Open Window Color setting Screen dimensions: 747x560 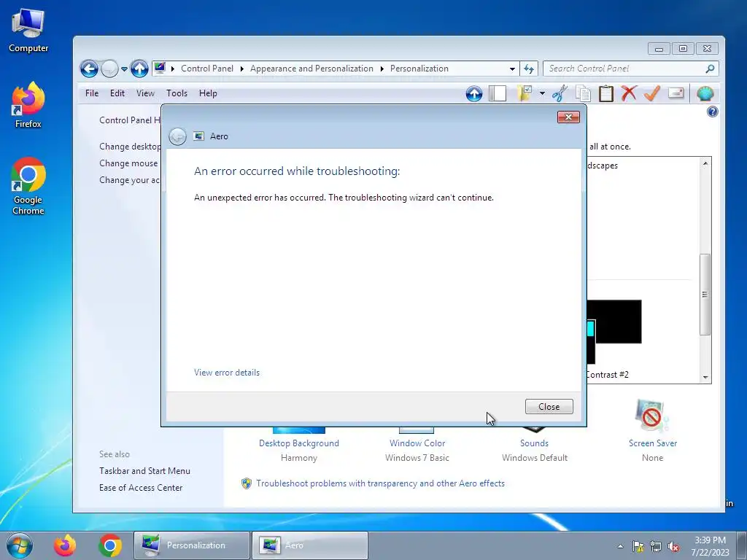(417, 443)
